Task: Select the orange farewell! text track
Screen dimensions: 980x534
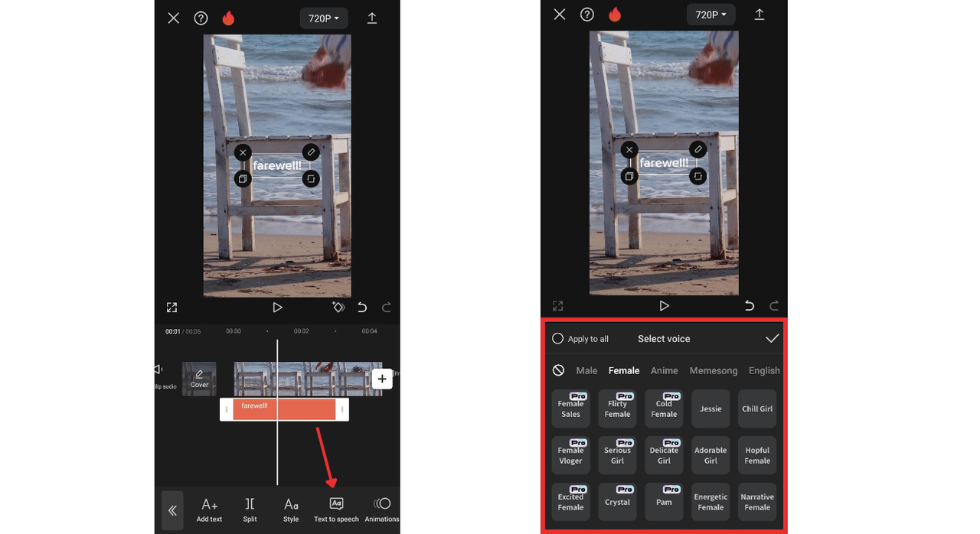Action: pos(284,409)
